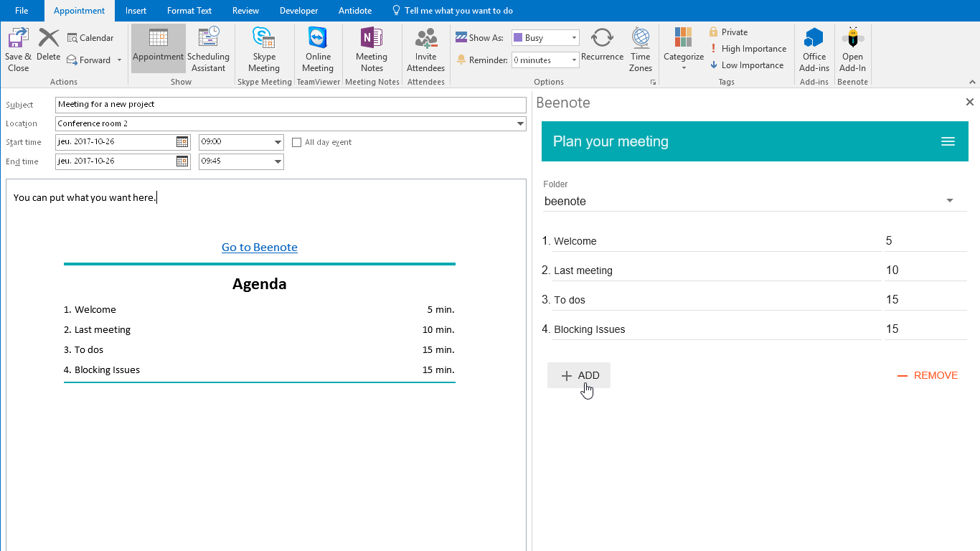Switch to the Developer tab
The image size is (980, 551).
point(299,11)
